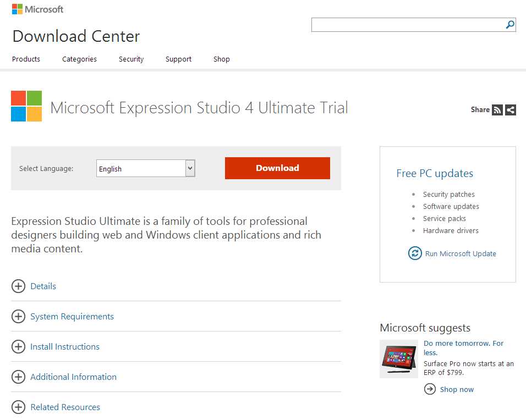
Task: Click the RSS feed share icon
Action: [x=497, y=110]
